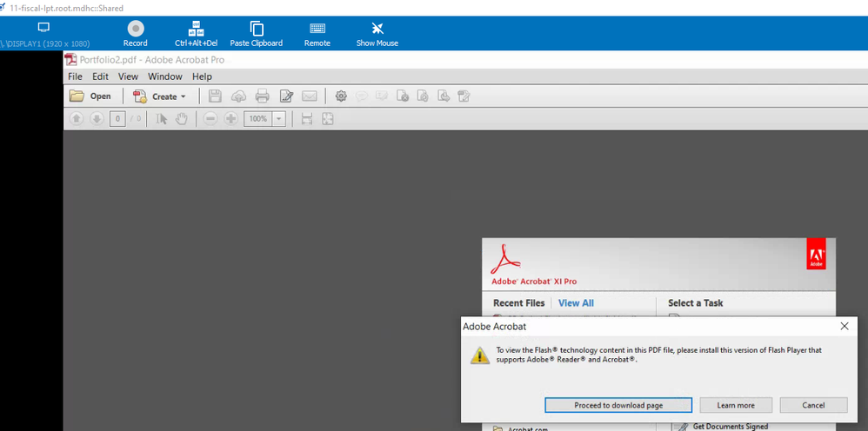Click the Record button in remote toolbar

click(x=135, y=34)
